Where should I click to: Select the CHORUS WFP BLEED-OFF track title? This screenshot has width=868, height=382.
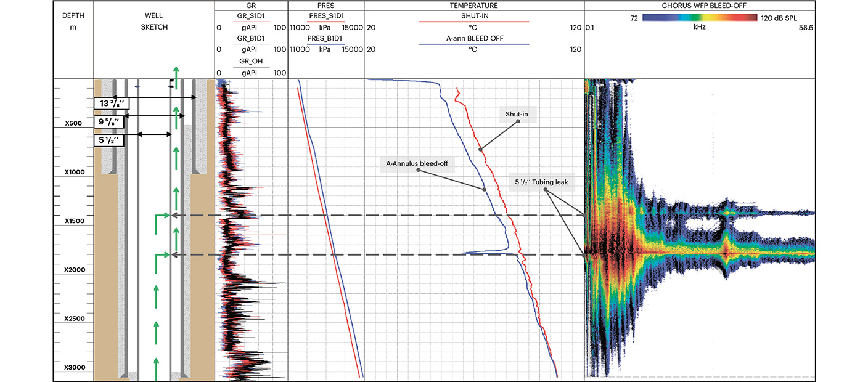(699, 6)
